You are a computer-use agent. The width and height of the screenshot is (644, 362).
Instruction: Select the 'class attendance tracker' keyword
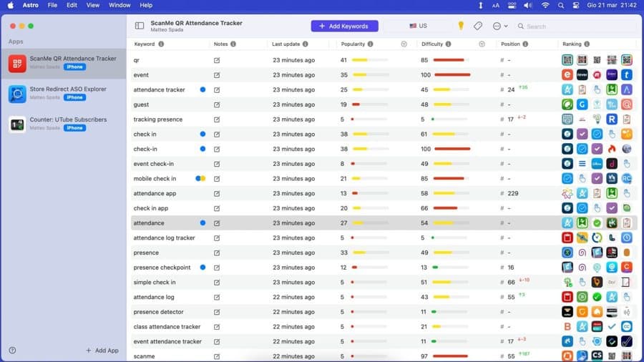(167, 327)
